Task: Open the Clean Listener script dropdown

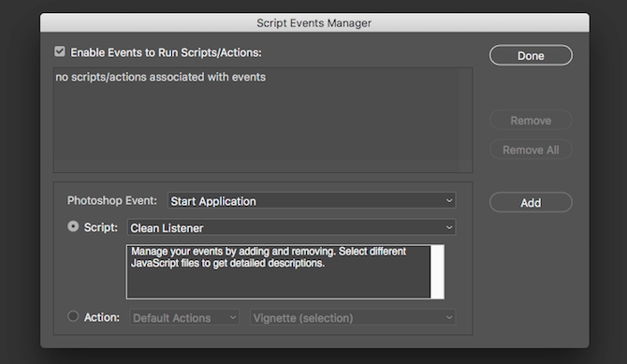Action: 291,227
